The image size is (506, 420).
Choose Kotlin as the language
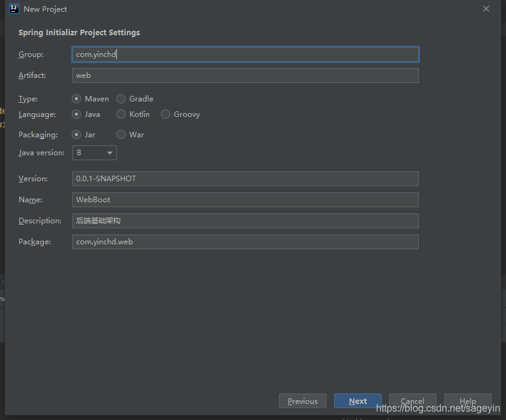tap(121, 114)
